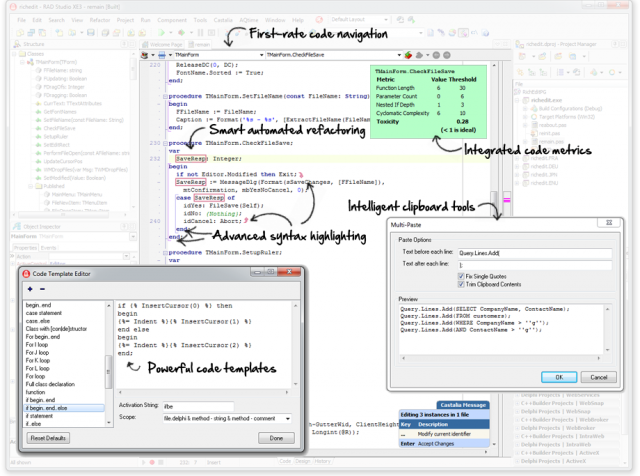Select CheckFileSave in the Structure tree
This screenshot has width=640, height=476.
(x=60, y=128)
